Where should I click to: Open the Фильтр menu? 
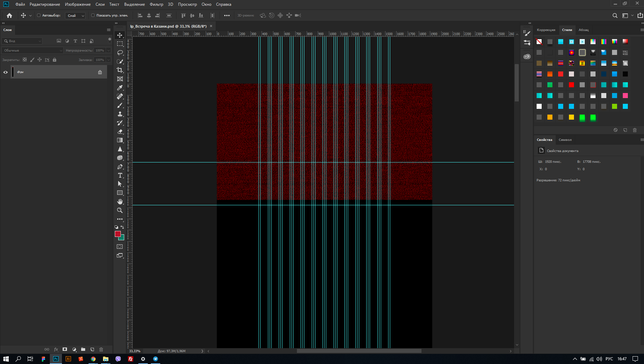[x=157, y=4]
